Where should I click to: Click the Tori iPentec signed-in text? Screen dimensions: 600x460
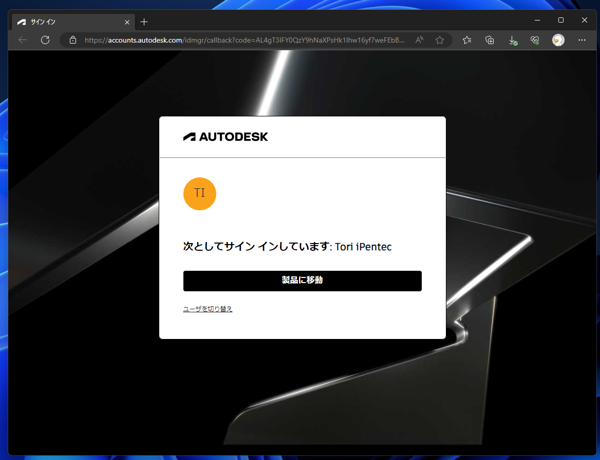287,246
